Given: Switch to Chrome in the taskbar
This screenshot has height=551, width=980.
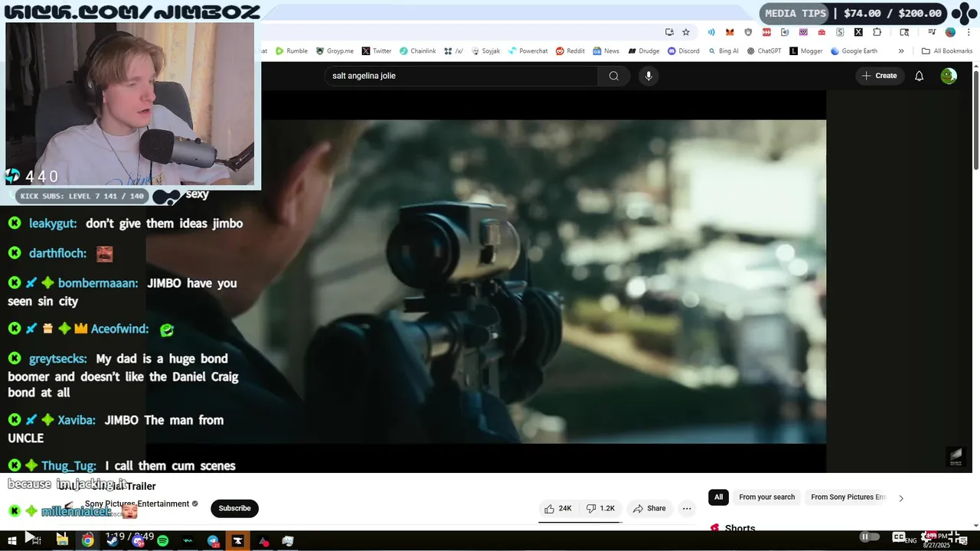Looking at the screenshot, I should coord(88,541).
